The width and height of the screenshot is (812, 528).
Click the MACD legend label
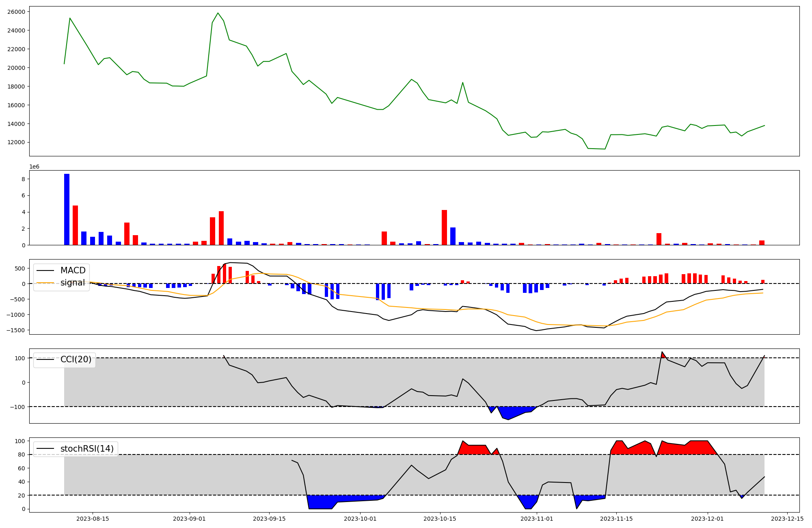tap(73, 270)
